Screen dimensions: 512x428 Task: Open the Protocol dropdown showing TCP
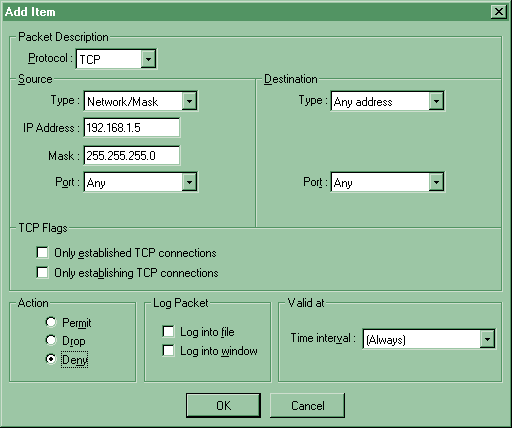click(x=148, y=59)
